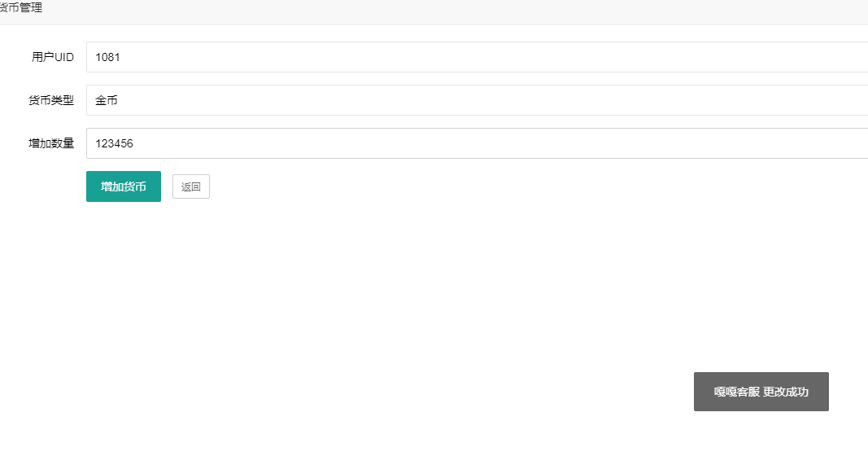
Task: Click the 更改成功 success notification
Action: (x=785, y=392)
